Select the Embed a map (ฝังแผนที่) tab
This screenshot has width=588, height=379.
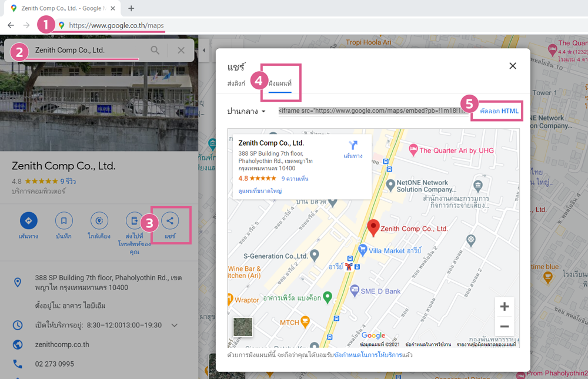coord(280,83)
